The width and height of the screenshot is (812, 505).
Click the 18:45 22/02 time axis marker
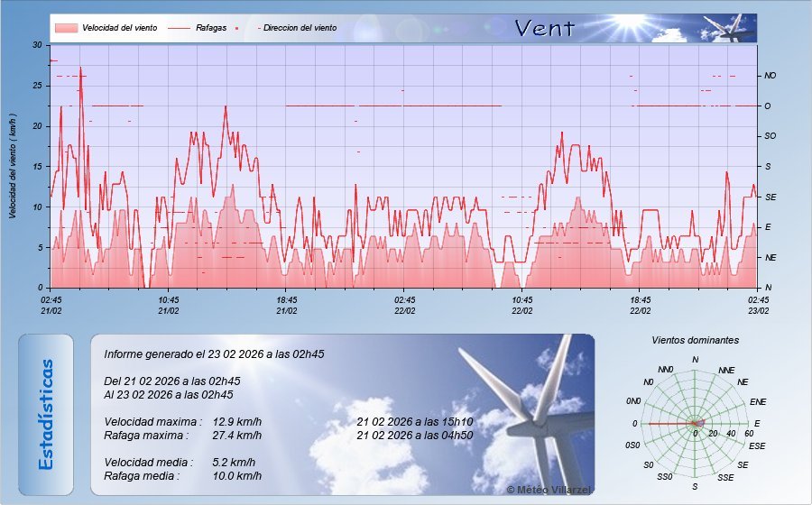tap(640, 305)
